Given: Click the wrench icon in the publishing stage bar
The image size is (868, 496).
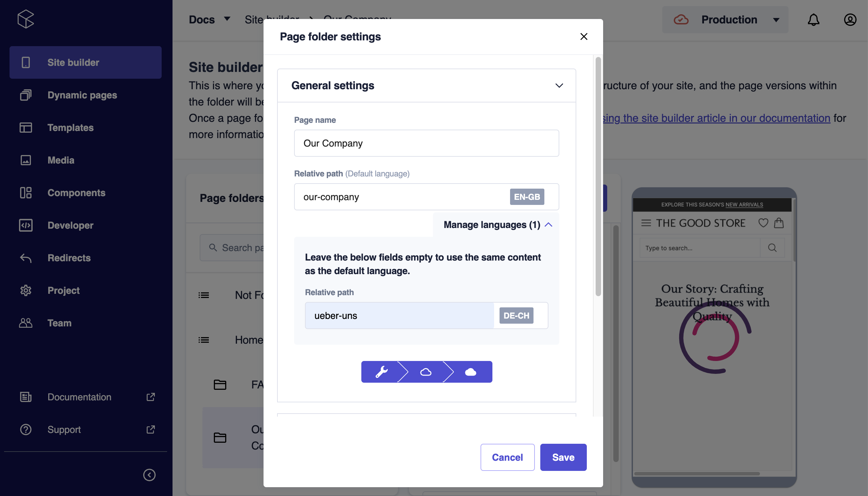Looking at the screenshot, I should pyautogui.click(x=381, y=372).
